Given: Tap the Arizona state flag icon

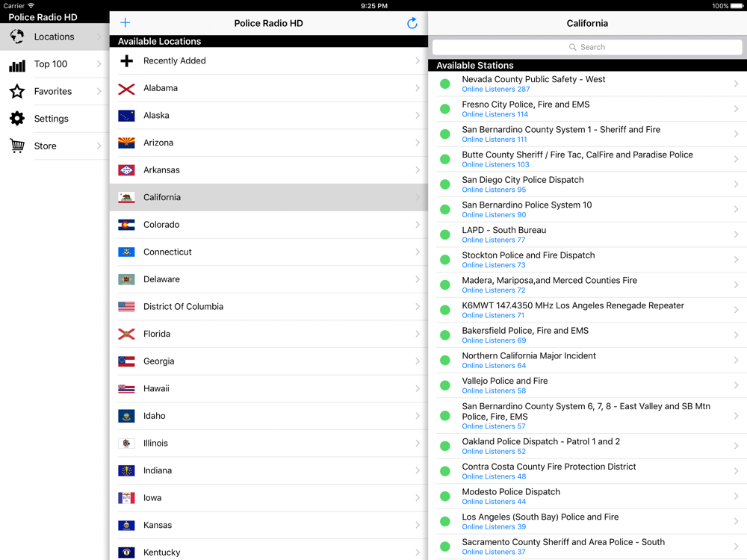Looking at the screenshot, I should pos(126,143).
